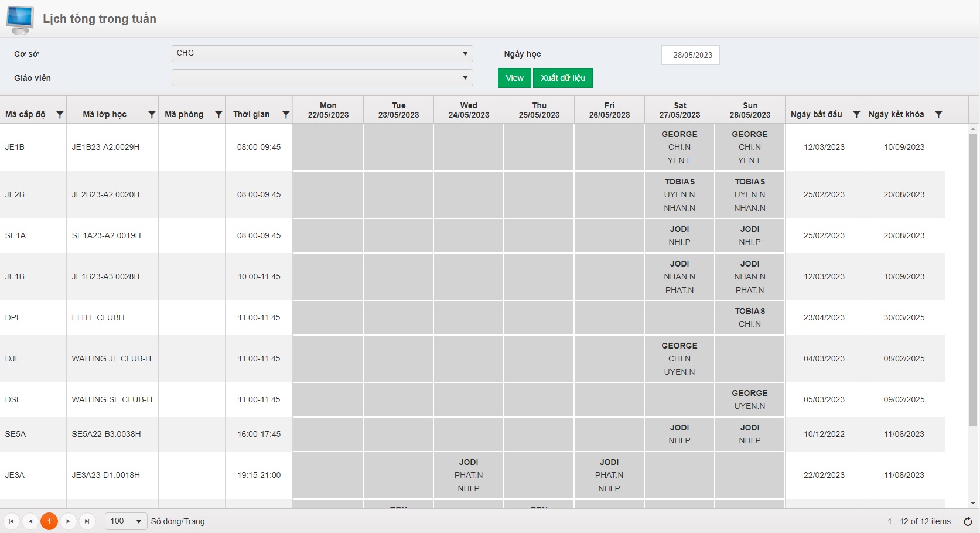Click the Tue 23/05/2023 column header

(398, 110)
